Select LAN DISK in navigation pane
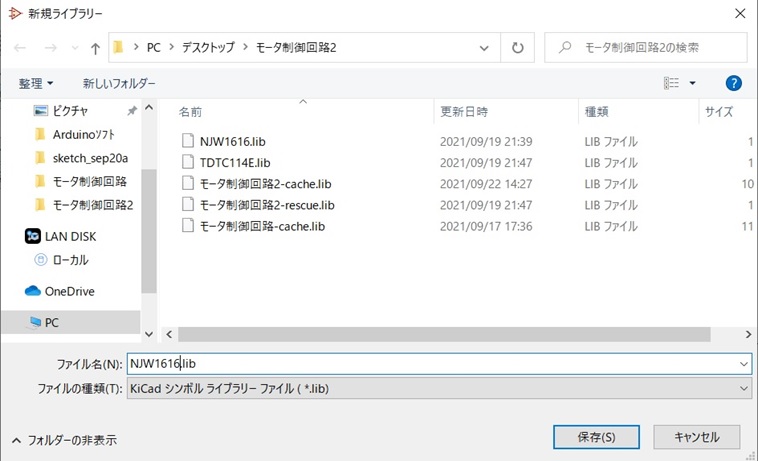Viewport: 758px width, 461px height. click(70, 236)
